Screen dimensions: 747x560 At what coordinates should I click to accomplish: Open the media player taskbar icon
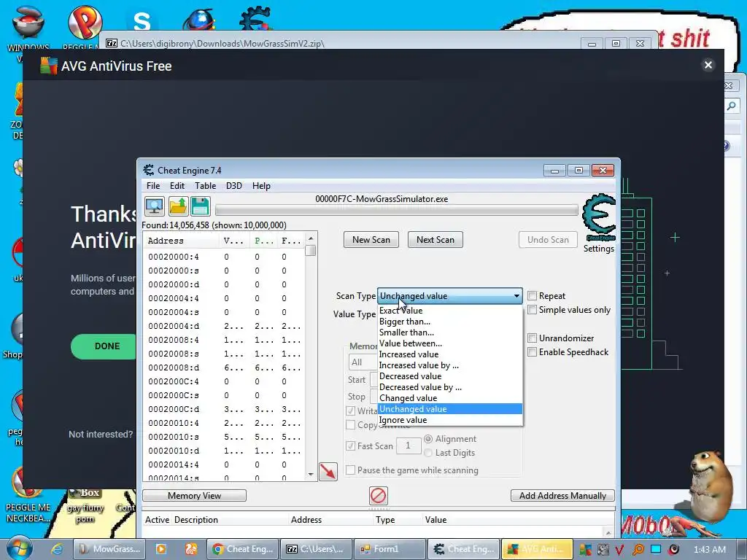161,549
